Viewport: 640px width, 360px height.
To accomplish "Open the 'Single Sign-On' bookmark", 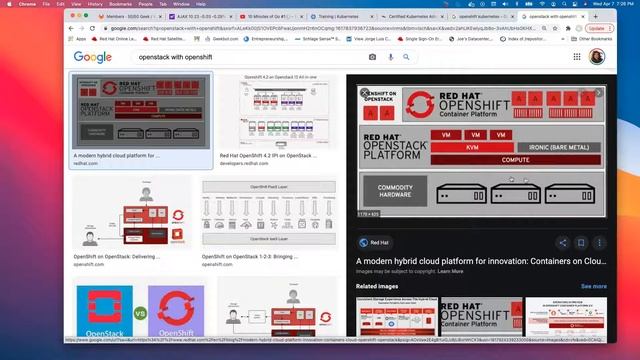I will point(419,39).
